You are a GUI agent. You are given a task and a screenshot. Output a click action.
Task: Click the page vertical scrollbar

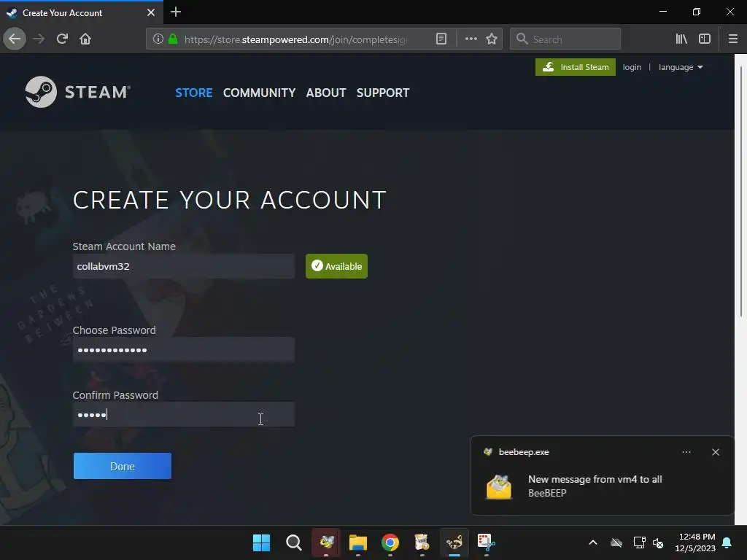click(x=741, y=190)
